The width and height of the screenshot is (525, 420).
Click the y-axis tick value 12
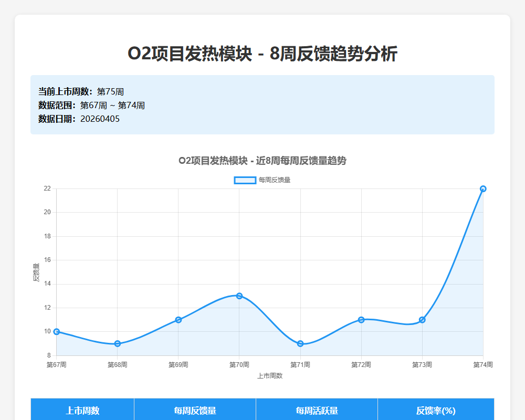point(47,308)
